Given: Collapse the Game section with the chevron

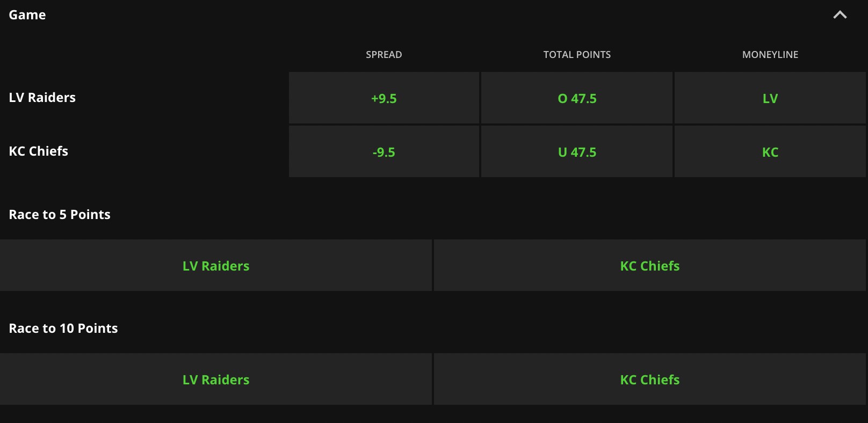Looking at the screenshot, I should coord(840,15).
